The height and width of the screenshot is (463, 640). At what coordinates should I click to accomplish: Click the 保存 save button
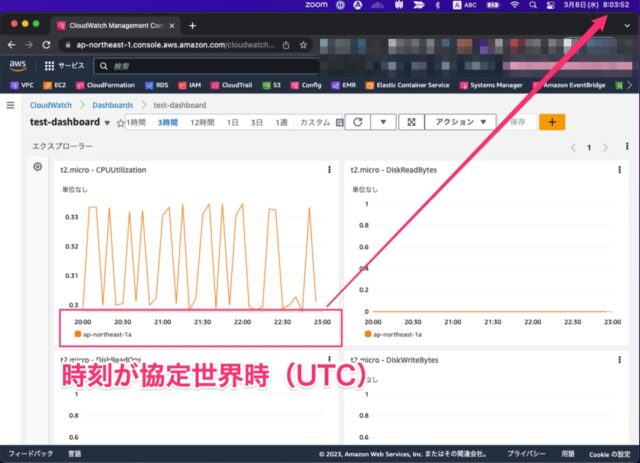[518, 122]
